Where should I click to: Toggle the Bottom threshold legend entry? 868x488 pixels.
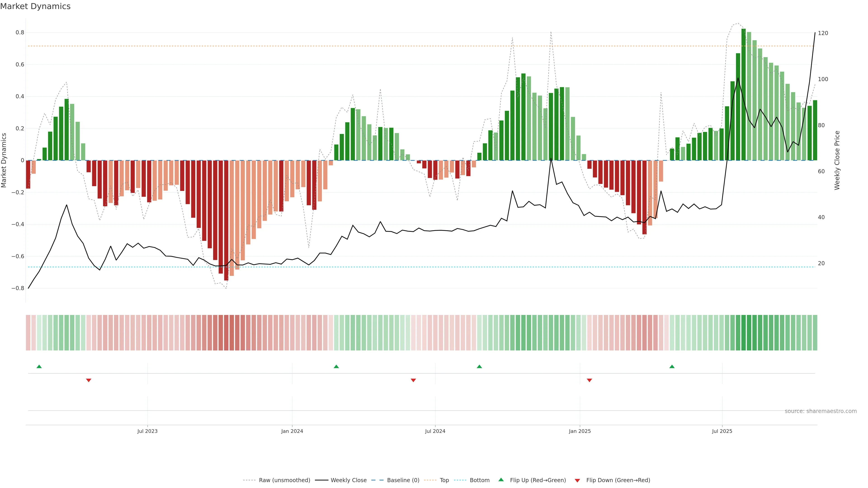pyautogui.click(x=479, y=480)
